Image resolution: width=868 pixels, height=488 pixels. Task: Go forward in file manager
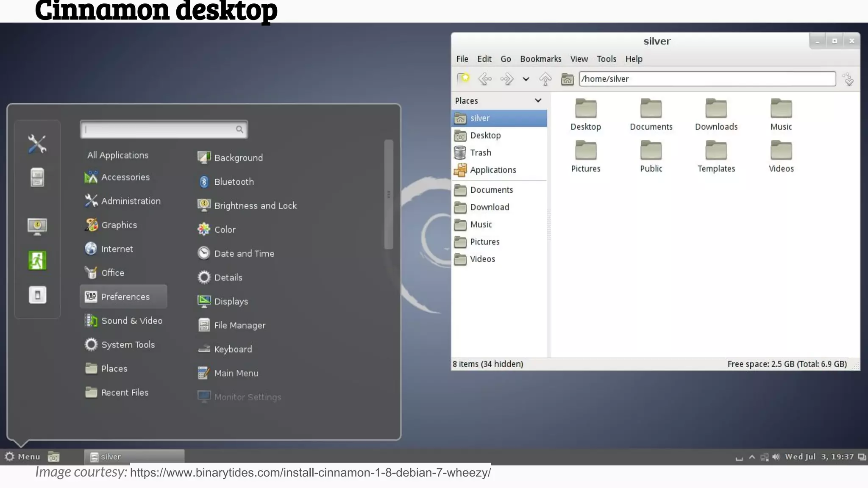point(507,79)
